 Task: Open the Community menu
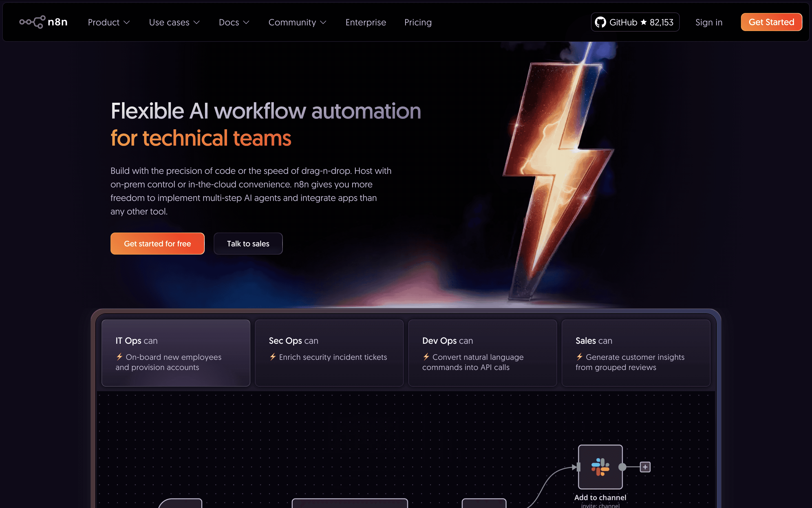pos(297,22)
